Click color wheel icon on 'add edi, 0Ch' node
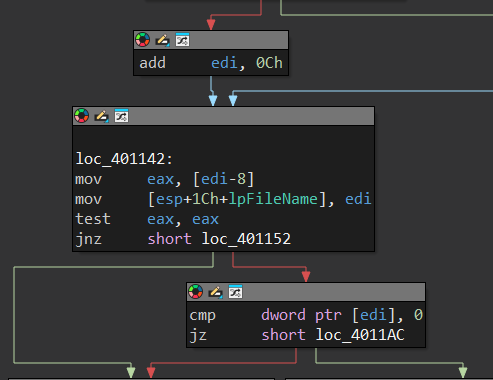Viewport: 493px width, 380px height. pos(143,40)
